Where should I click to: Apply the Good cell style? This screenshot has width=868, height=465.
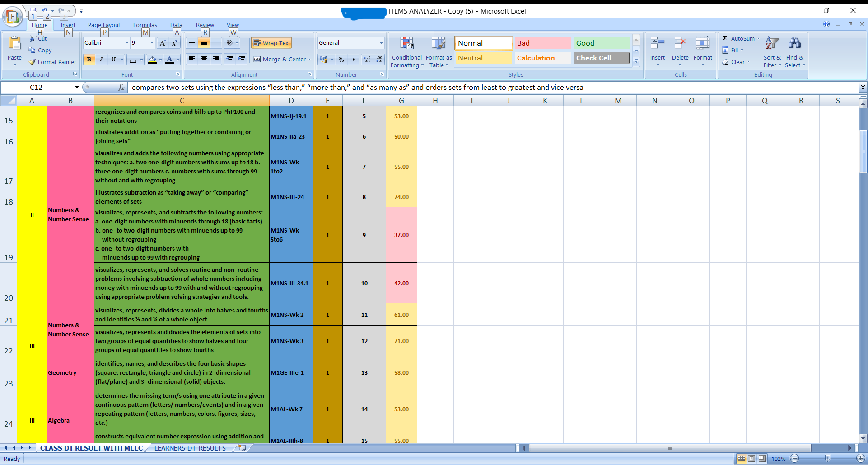[602, 43]
